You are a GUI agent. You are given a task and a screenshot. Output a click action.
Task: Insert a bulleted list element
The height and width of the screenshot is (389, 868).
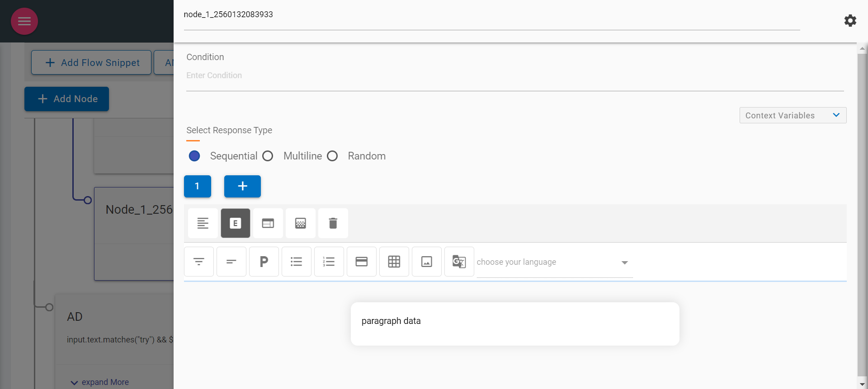[297, 262]
